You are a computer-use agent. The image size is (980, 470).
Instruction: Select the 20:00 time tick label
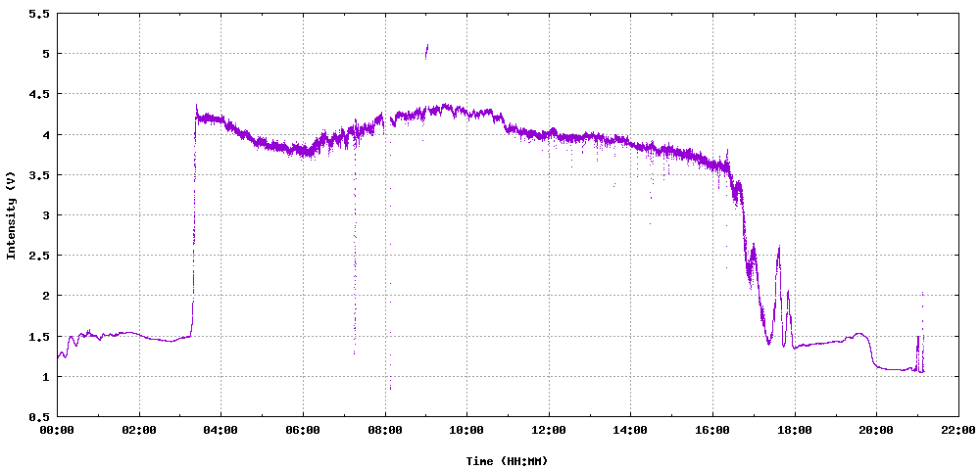pos(876,430)
